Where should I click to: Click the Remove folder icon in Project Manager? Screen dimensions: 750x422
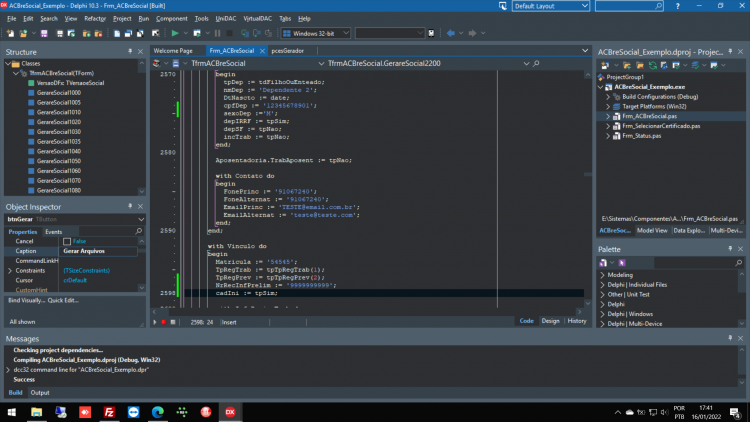pos(640,65)
